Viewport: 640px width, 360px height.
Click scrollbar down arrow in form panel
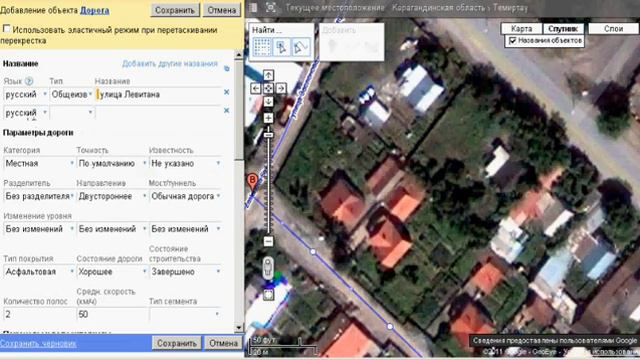(239, 328)
